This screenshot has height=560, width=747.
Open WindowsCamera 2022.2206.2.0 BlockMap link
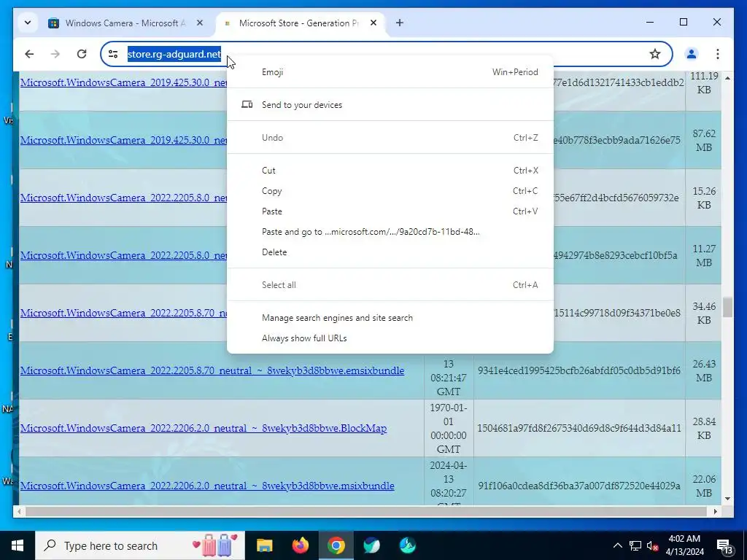pos(204,428)
